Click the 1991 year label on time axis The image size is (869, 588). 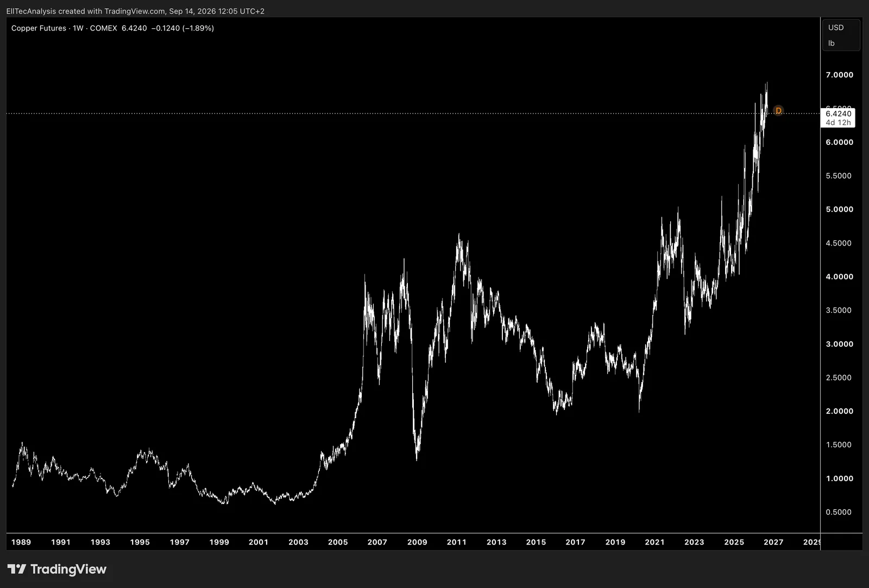pos(61,542)
